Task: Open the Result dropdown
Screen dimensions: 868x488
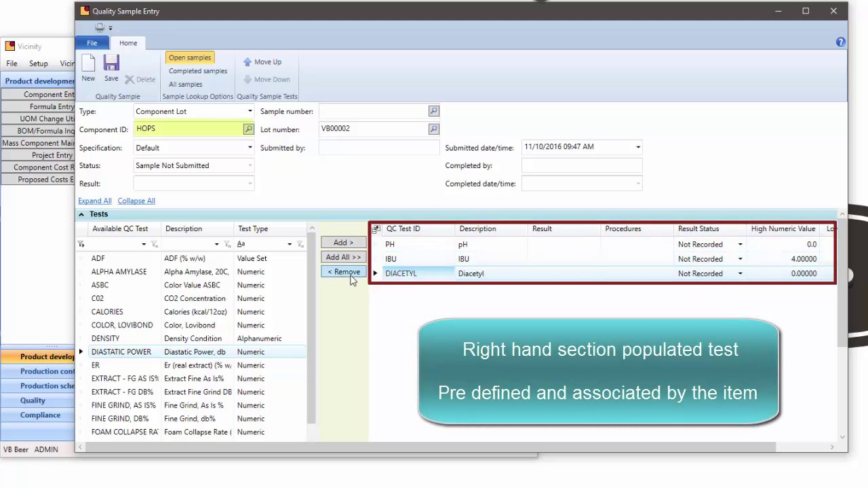Action: 250,184
